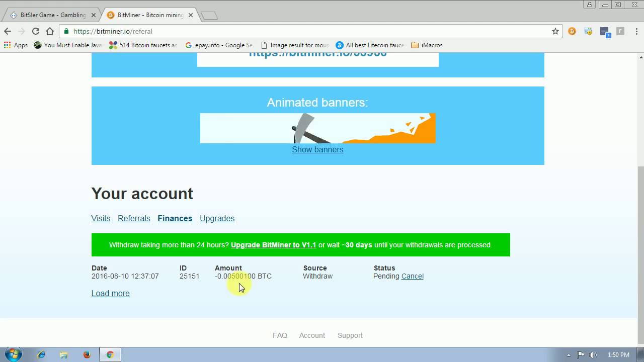
Task: Click the Chrome taskbar icon
Action: [110, 354]
